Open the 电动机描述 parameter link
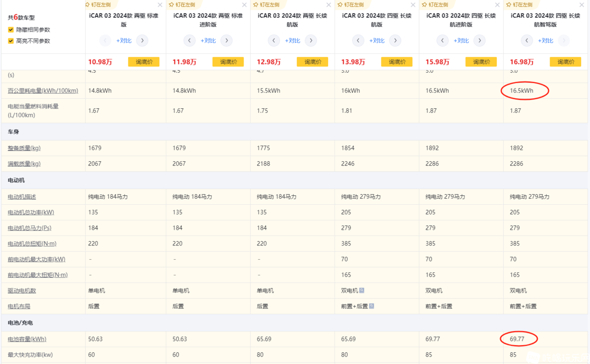Image resolution: width=590 pixels, height=364 pixels. [22, 197]
